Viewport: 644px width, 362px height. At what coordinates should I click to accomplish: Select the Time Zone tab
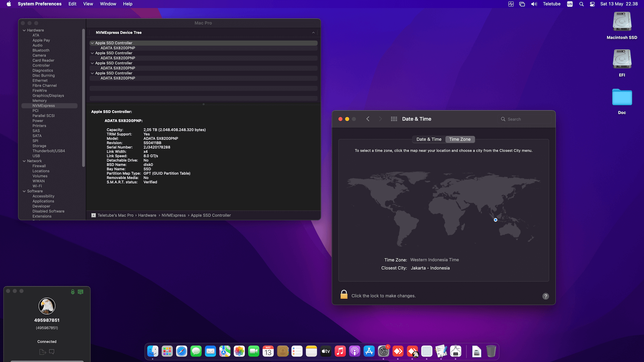click(460, 139)
